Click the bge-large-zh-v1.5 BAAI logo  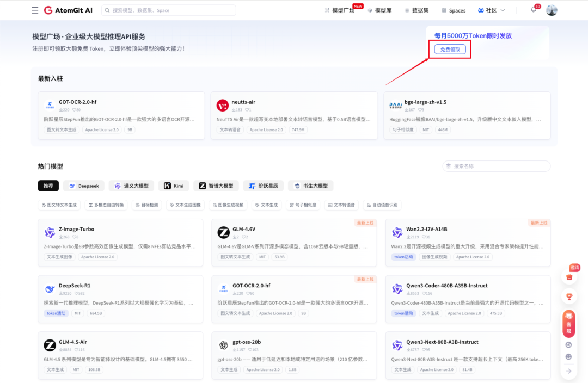[395, 106]
